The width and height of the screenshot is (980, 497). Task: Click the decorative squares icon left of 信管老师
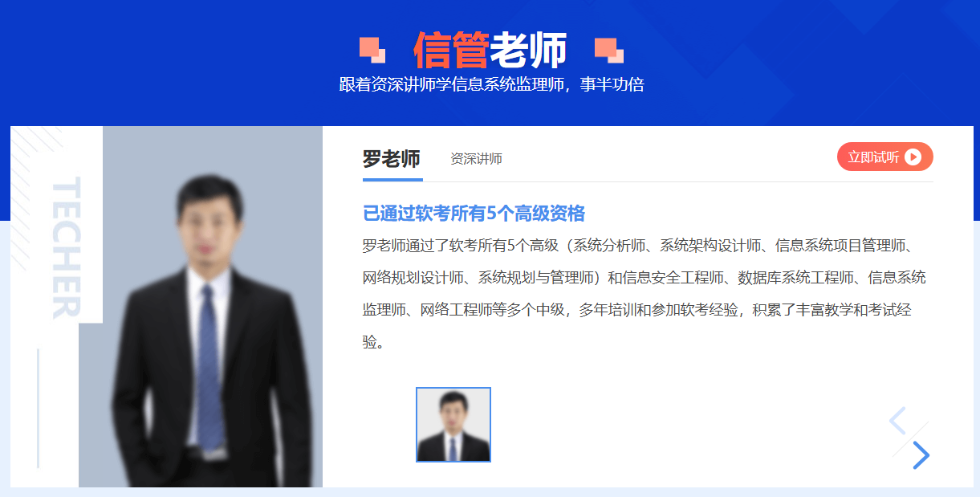tap(372, 50)
